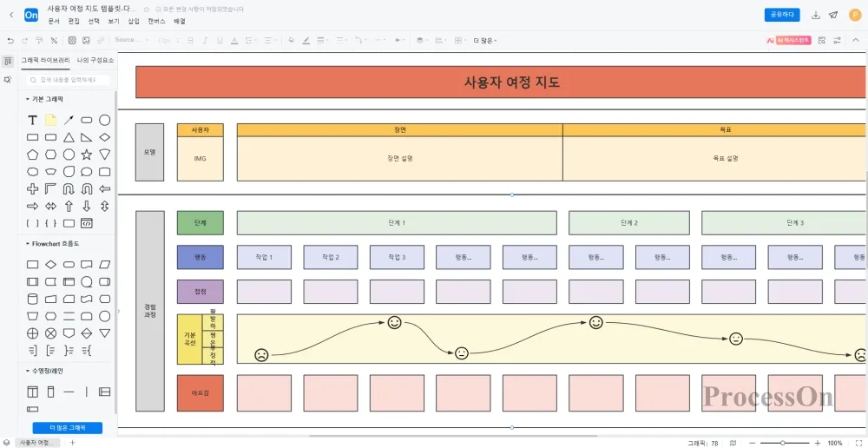Open the 더 많은 toolbar dropdown
Screen dimensions: 868x448
point(483,40)
